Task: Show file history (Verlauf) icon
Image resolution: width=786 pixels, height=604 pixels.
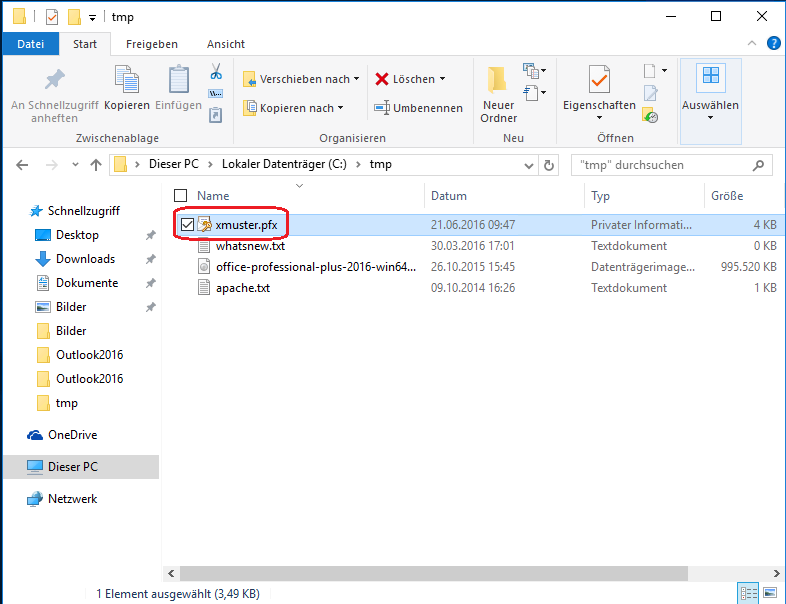Action: pyautogui.click(x=650, y=116)
